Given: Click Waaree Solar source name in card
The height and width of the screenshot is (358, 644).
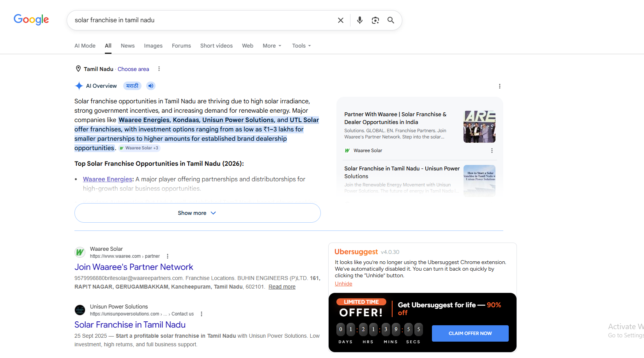Looking at the screenshot, I should pos(368,151).
